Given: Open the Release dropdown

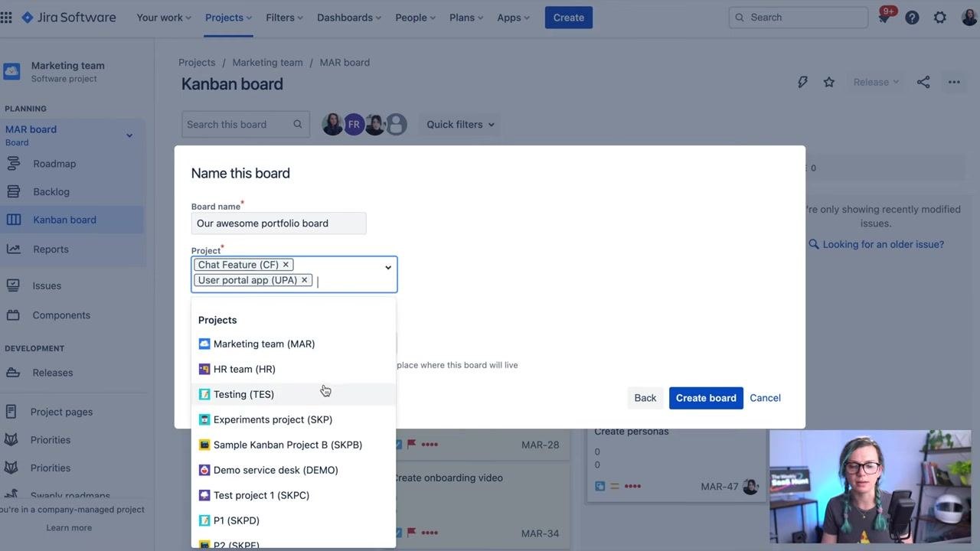Looking at the screenshot, I should point(876,82).
